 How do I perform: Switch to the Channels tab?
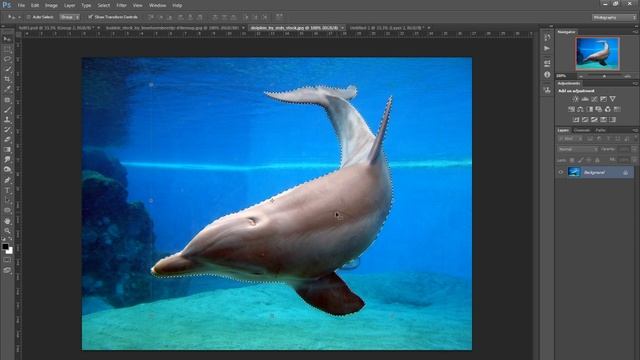(x=582, y=131)
